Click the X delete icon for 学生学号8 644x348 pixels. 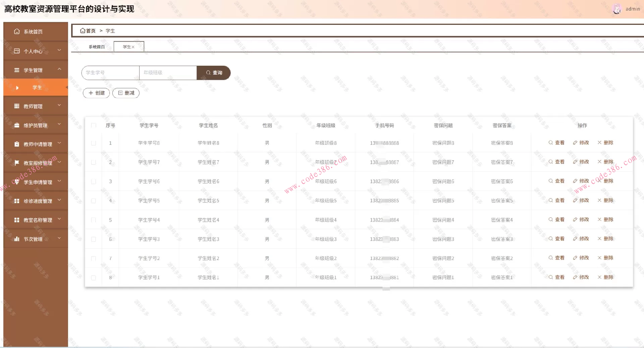599,142
